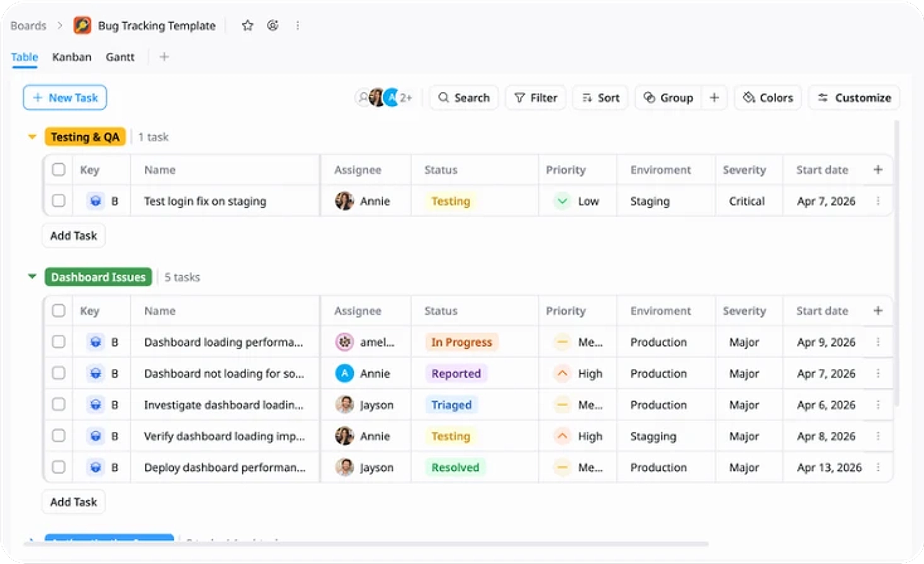Collapse the Testing & QA group
Viewport: 924px width, 564px height.
(32, 137)
